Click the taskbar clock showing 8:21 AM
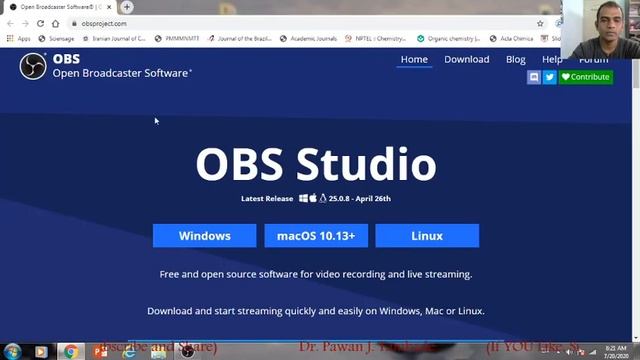This screenshot has width=640, height=360. pyautogui.click(x=616, y=352)
